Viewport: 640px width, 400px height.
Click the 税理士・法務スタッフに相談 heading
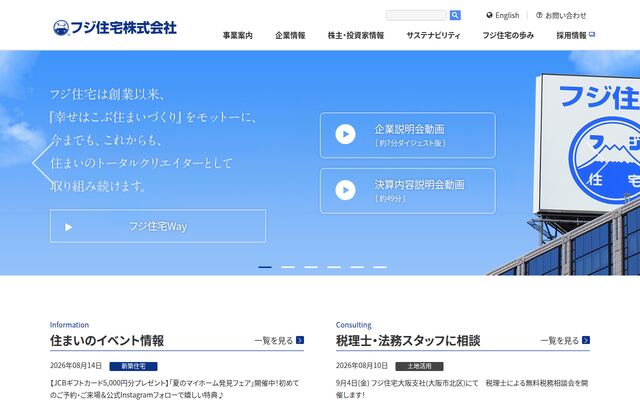(408, 340)
